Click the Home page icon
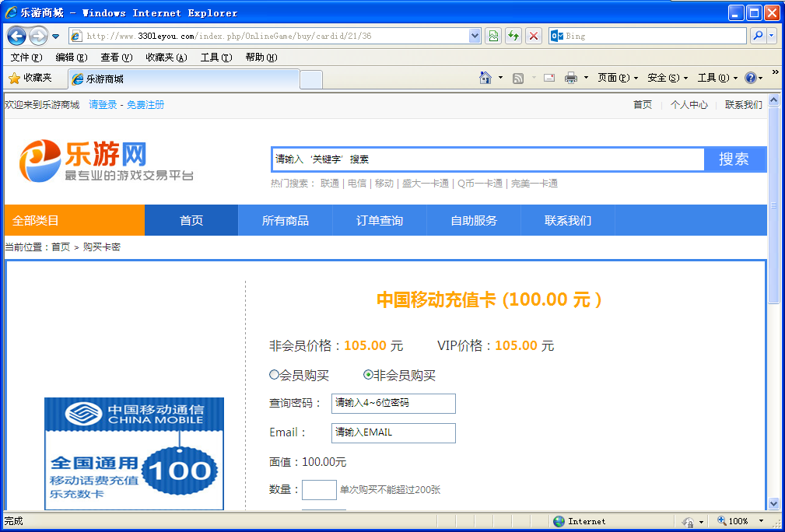The width and height of the screenshot is (785, 532). [485, 78]
